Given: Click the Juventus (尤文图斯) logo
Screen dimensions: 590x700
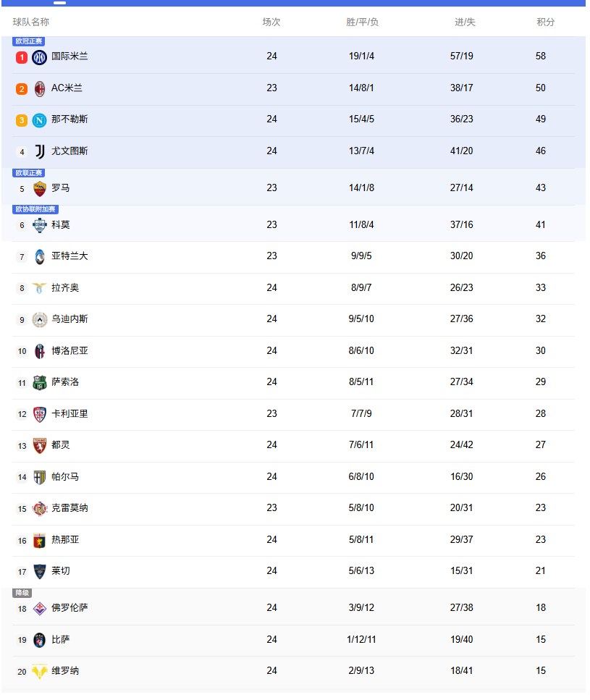Looking at the screenshot, I should [x=40, y=151].
